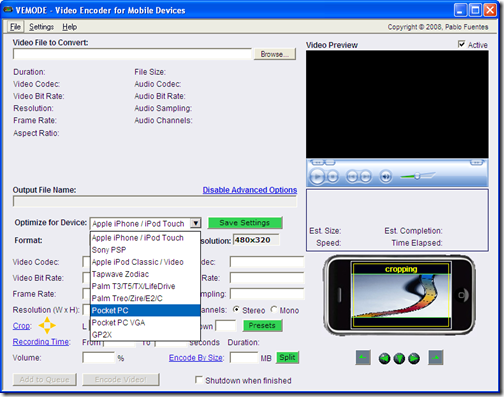Click the Encode Video! button
Image resolution: width=504 pixels, height=397 pixels.
click(x=121, y=379)
